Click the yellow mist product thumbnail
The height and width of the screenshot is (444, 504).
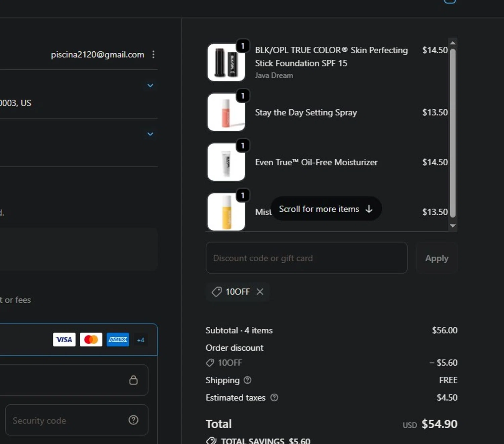(226, 212)
